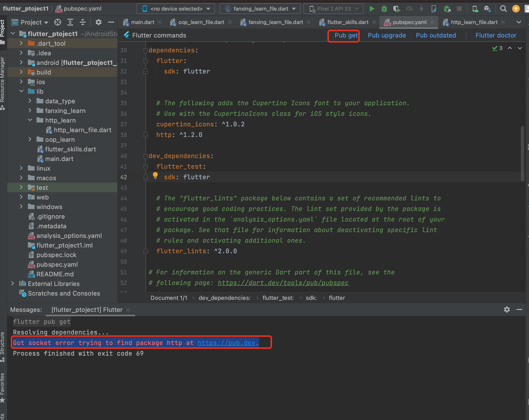Open Structure side tool window

pos(3,347)
